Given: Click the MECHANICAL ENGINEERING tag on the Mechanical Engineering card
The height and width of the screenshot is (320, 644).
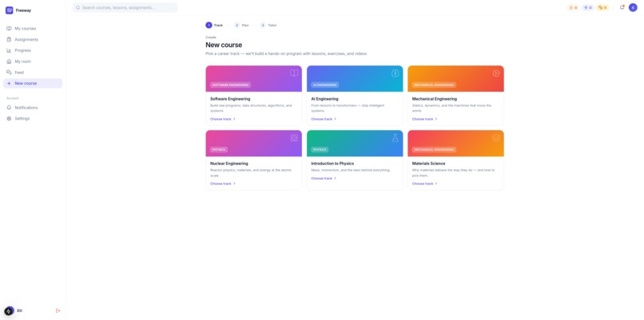Looking at the screenshot, I should click(x=434, y=85).
